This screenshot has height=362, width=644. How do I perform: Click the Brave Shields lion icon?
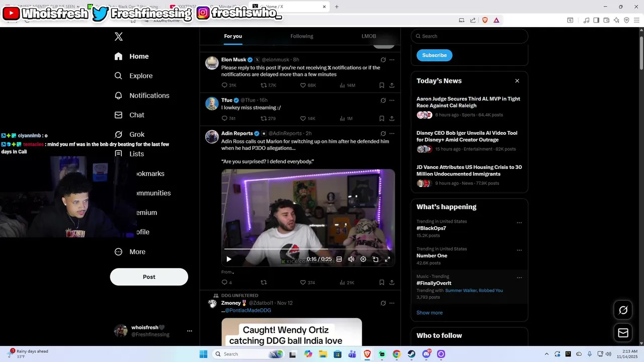(x=485, y=20)
